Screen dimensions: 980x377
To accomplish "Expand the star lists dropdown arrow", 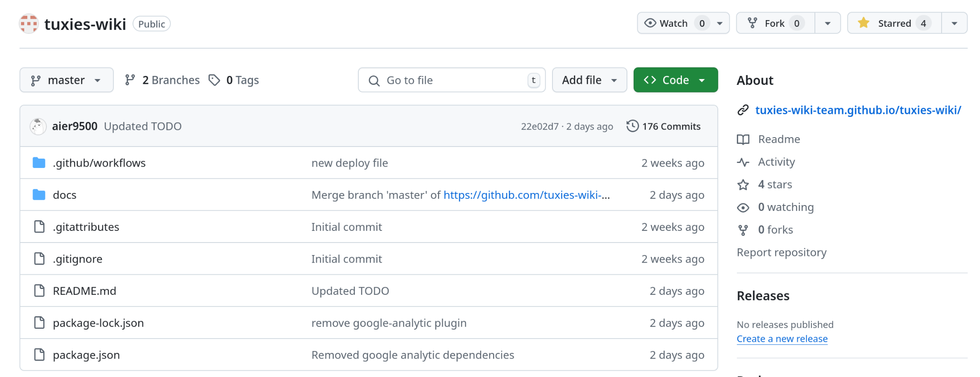I will click(x=955, y=23).
